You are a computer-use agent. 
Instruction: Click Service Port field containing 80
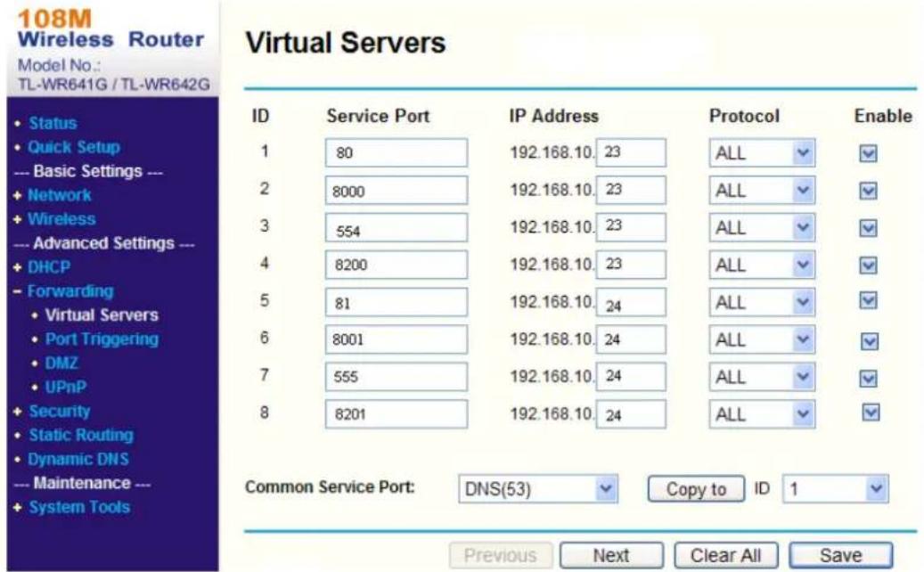[x=396, y=153]
